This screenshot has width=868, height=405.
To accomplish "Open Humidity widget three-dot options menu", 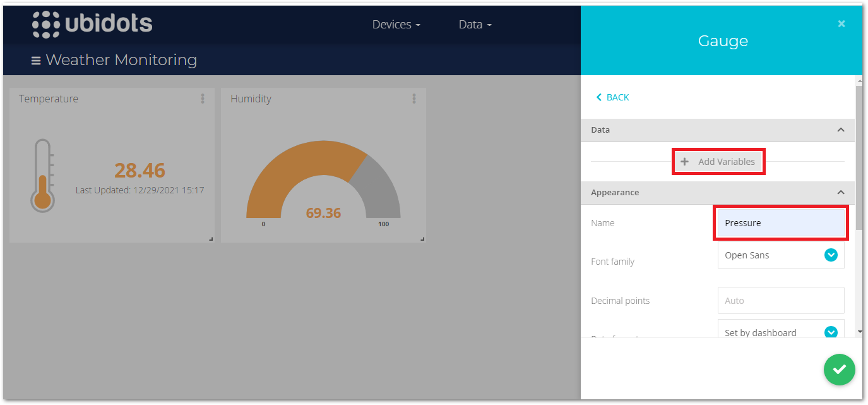I will coord(414,99).
